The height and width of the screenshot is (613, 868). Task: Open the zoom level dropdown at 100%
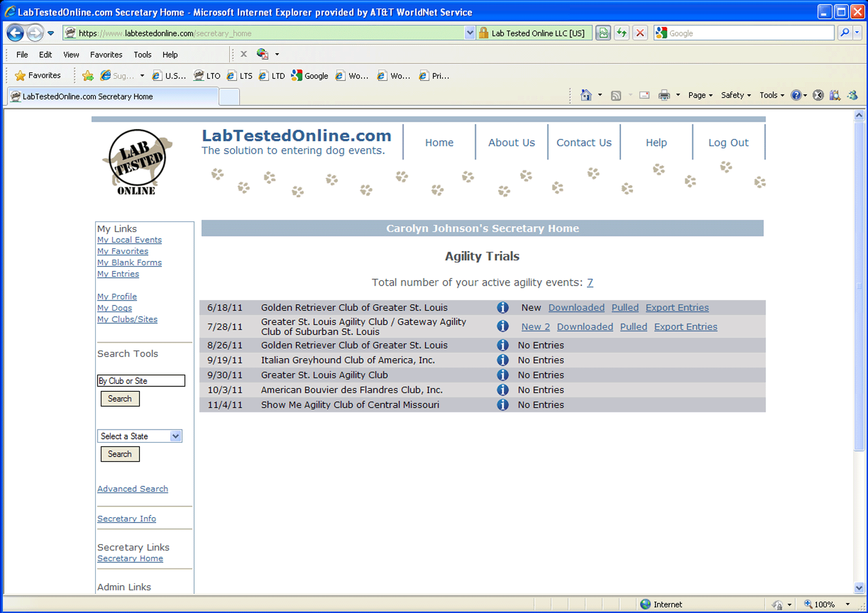(848, 604)
